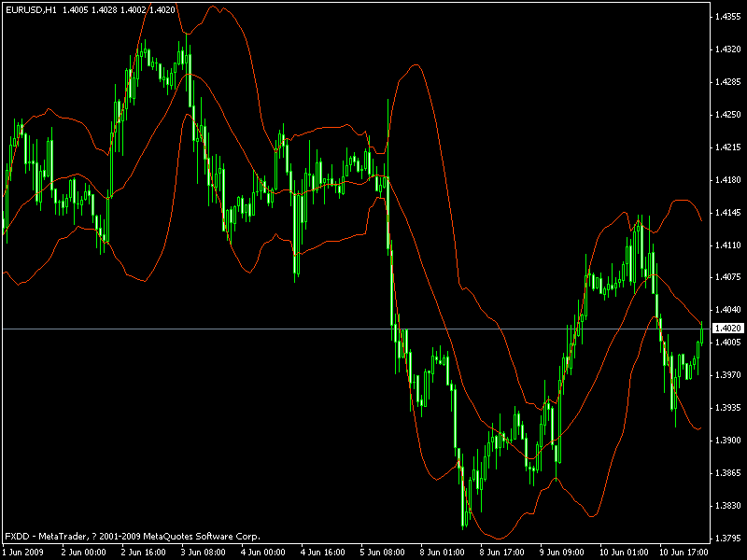Click the FXDD MetaTrader copyright text
This screenshot has height=560, width=747.
(x=133, y=537)
